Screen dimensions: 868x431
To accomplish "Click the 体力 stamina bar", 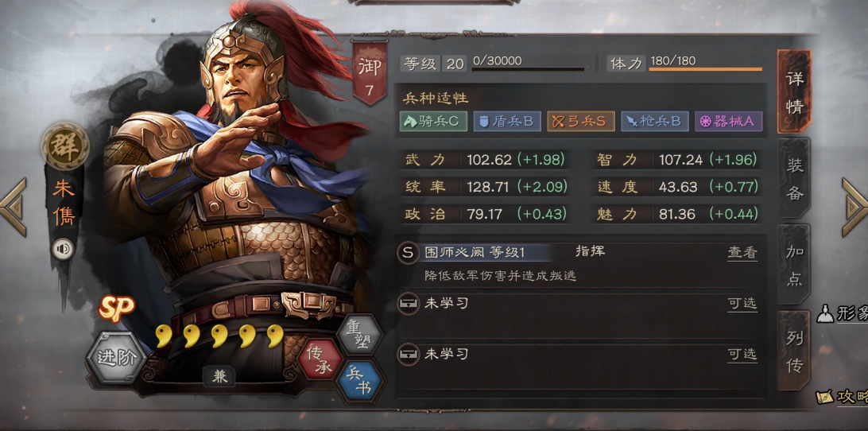I will coord(705,69).
